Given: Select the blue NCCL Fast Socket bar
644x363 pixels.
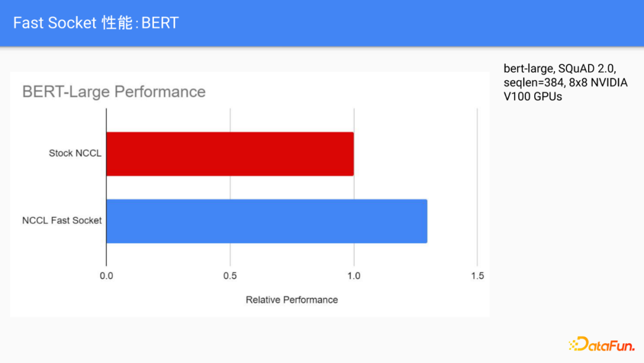Looking at the screenshot, I should click(x=267, y=221).
